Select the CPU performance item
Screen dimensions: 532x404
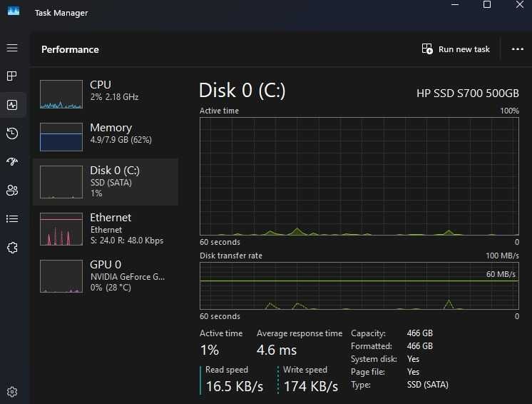pos(106,94)
